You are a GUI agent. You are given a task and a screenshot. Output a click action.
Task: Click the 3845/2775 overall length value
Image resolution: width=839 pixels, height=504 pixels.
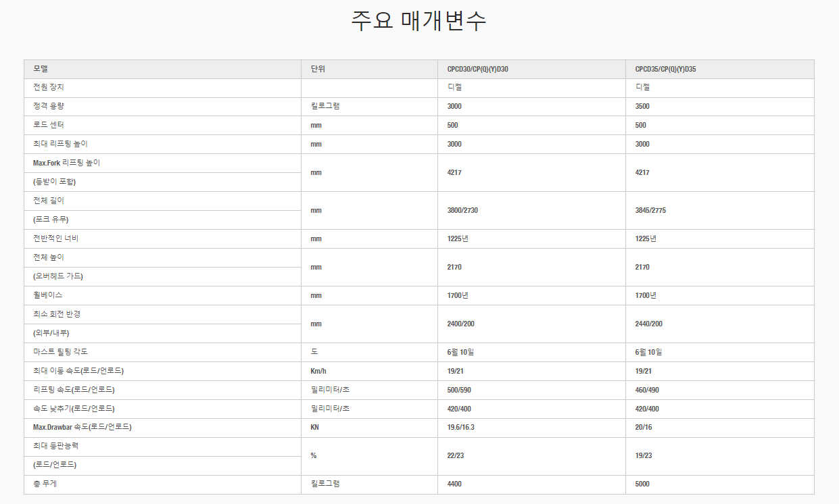coord(650,210)
